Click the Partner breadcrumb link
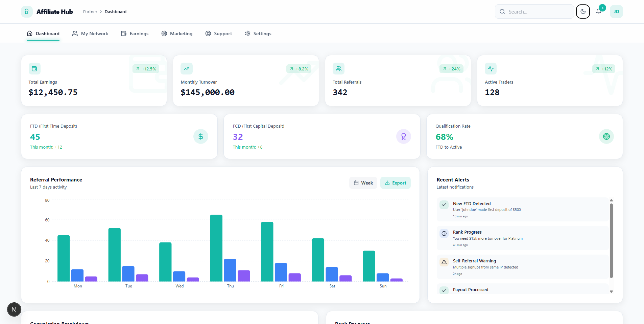This screenshot has width=644, height=324. 90,12
